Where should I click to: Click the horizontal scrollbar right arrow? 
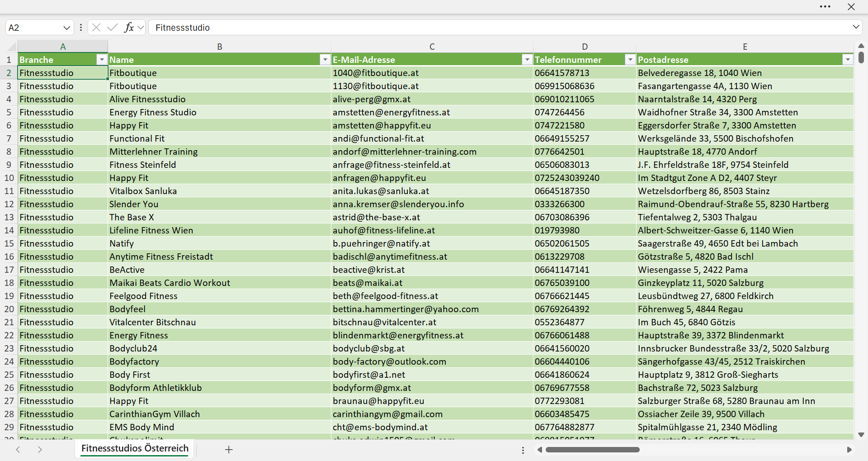849,450
